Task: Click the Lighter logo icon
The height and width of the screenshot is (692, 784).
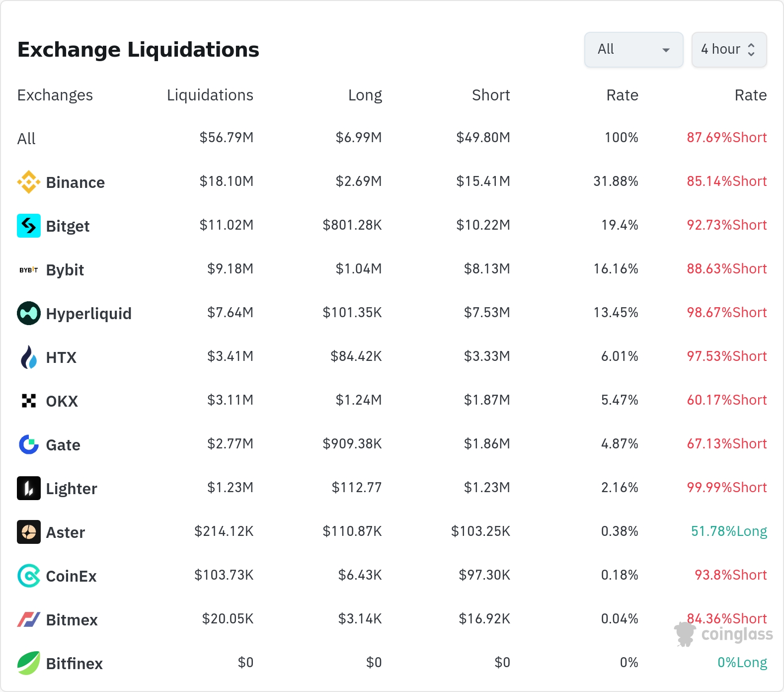Action: pos(29,488)
